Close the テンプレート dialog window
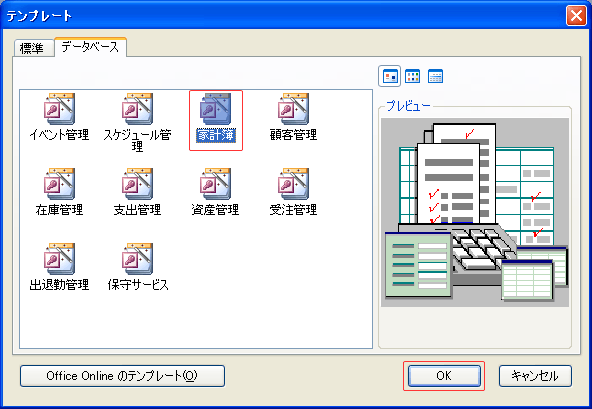 click(x=576, y=16)
